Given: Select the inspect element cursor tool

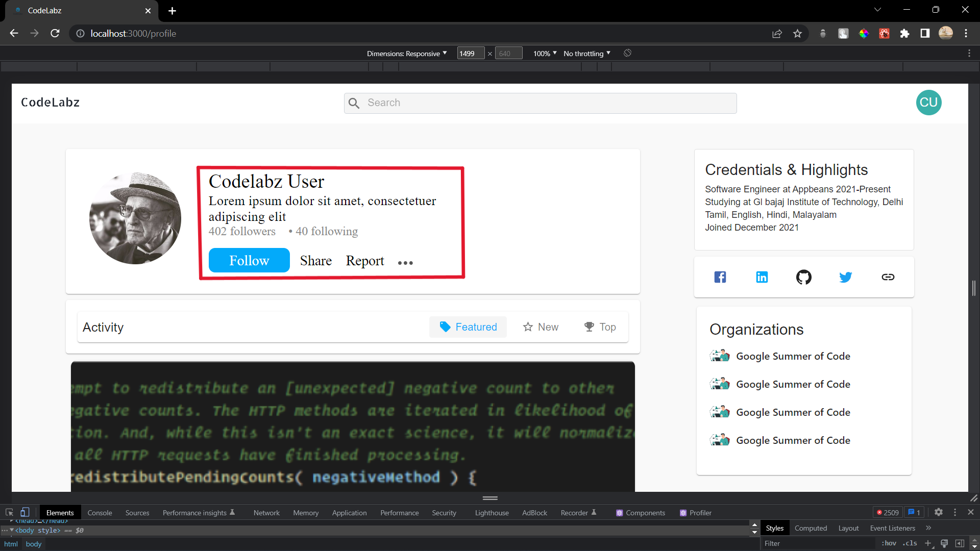Looking at the screenshot, I should coord(9,512).
